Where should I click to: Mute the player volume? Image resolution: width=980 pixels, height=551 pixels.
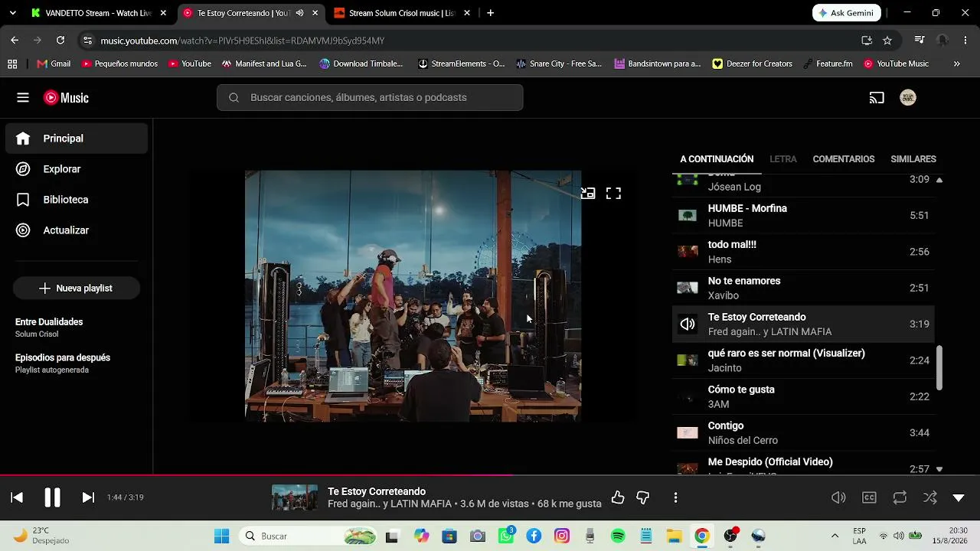click(838, 497)
